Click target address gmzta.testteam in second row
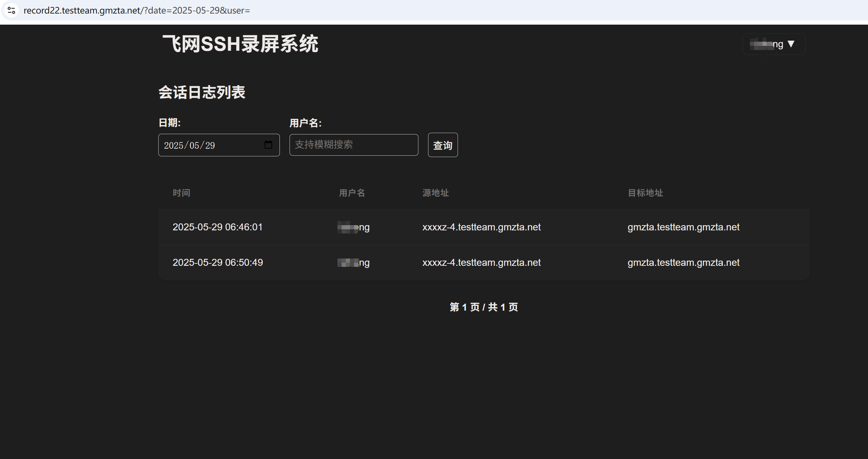 click(x=683, y=263)
